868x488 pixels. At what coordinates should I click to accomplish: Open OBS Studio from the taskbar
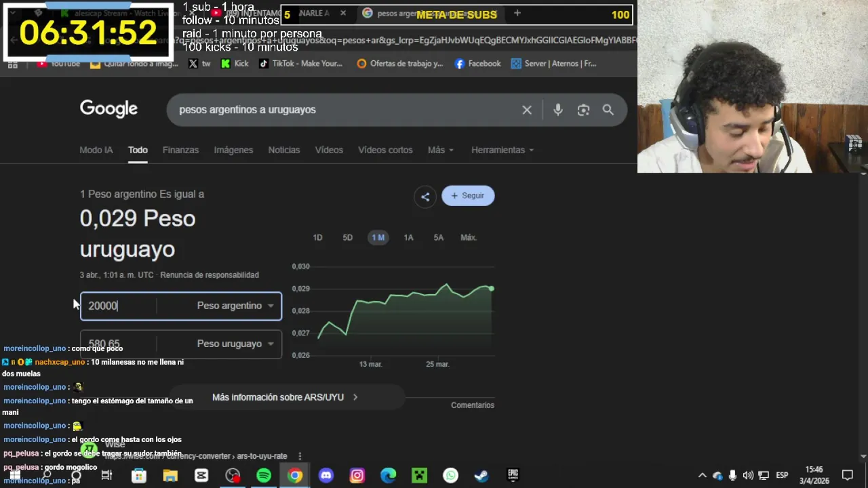click(x=233, y=476)
